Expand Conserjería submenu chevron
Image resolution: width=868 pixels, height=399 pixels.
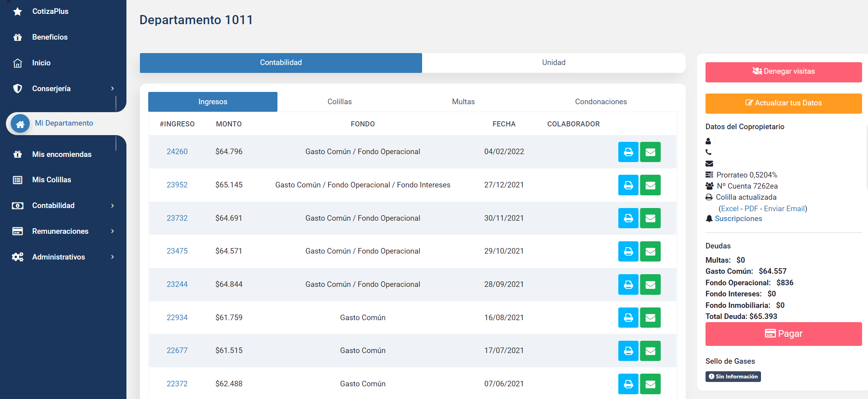point(113,88)
